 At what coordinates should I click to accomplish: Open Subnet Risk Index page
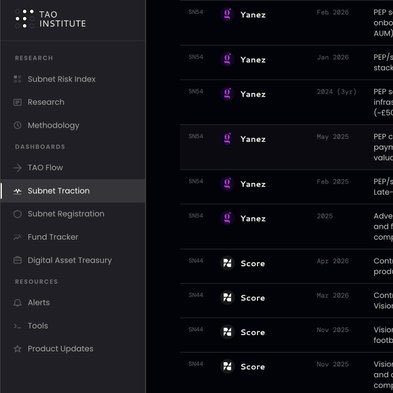click(x=61, y=79)
